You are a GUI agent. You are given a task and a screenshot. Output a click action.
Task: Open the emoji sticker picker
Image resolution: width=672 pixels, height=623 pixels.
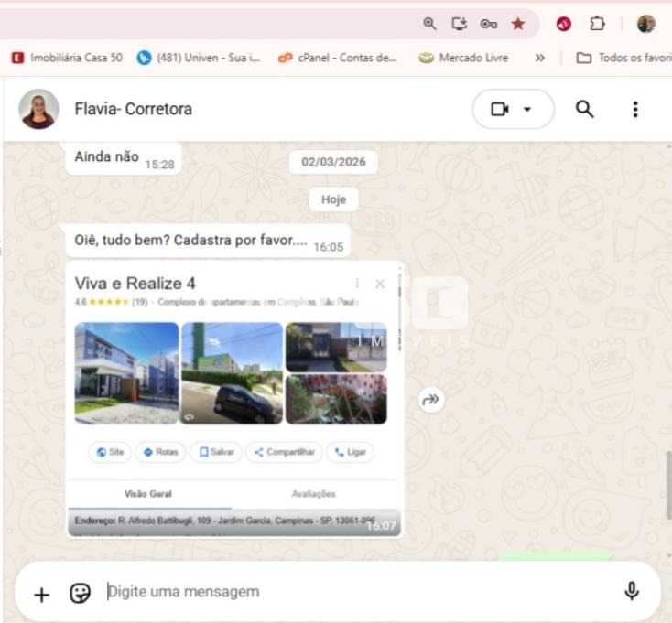point(81,593)
